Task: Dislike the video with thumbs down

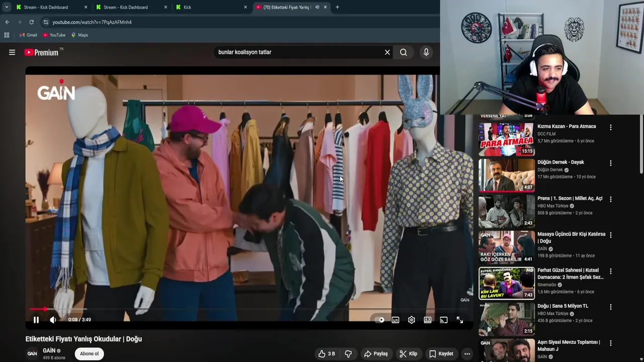Action: click(x=348, y=354)
